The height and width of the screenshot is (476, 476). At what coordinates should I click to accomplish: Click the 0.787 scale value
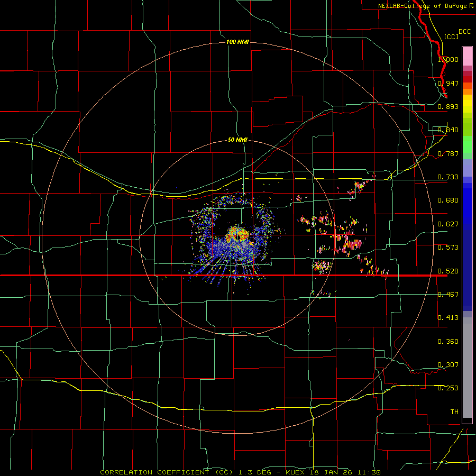pyautogui.click(x=448, y=153)
